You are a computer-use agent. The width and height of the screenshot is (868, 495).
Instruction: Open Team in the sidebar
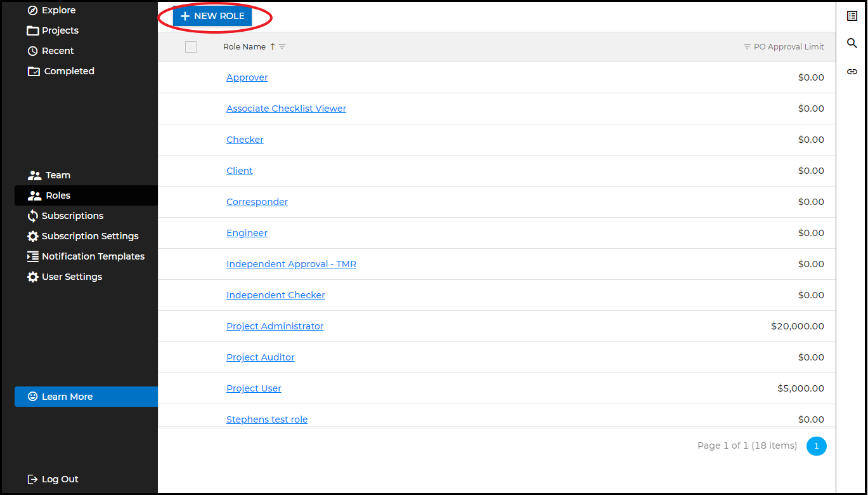[57, 175]
